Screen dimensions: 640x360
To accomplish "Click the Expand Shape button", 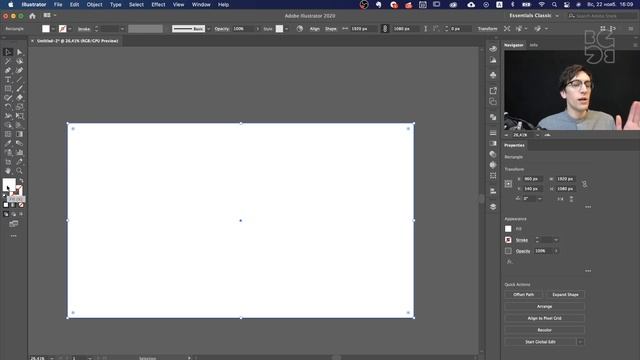I will point(565,294).
